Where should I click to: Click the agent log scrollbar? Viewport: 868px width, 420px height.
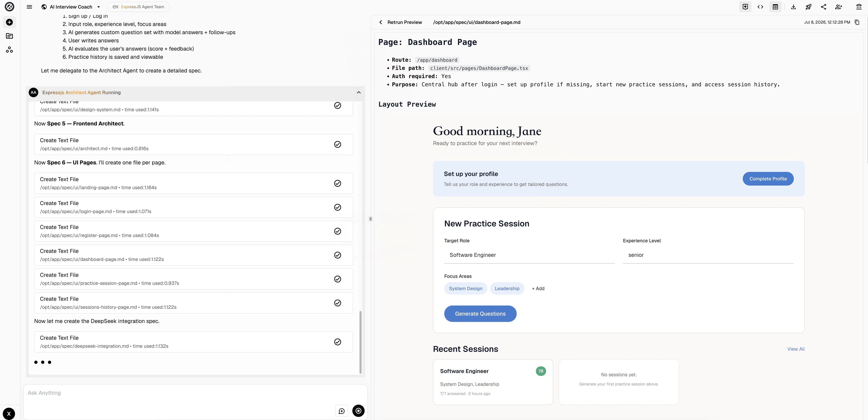(360, 342)
